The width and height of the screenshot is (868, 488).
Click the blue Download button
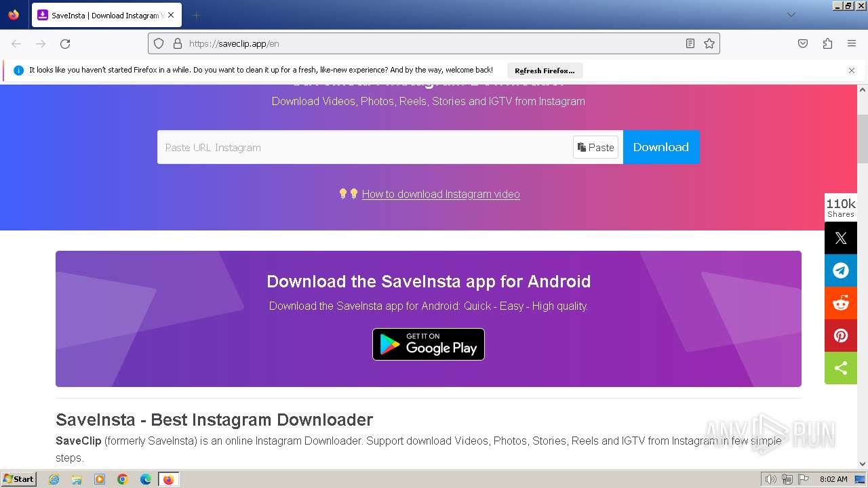pos(661,147)
